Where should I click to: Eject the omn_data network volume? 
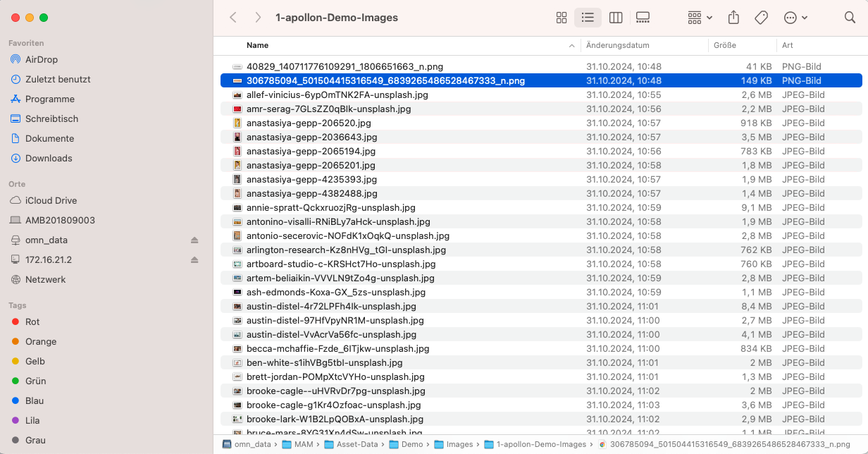tap(193, 240)
